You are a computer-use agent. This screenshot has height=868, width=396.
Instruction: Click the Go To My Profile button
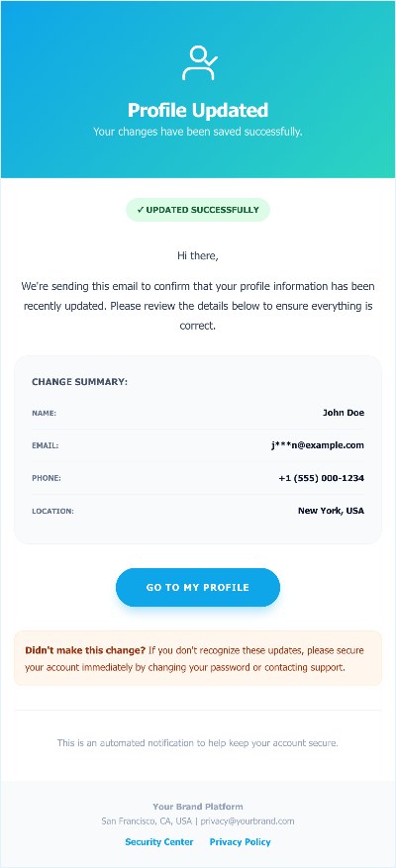[198, 587]
